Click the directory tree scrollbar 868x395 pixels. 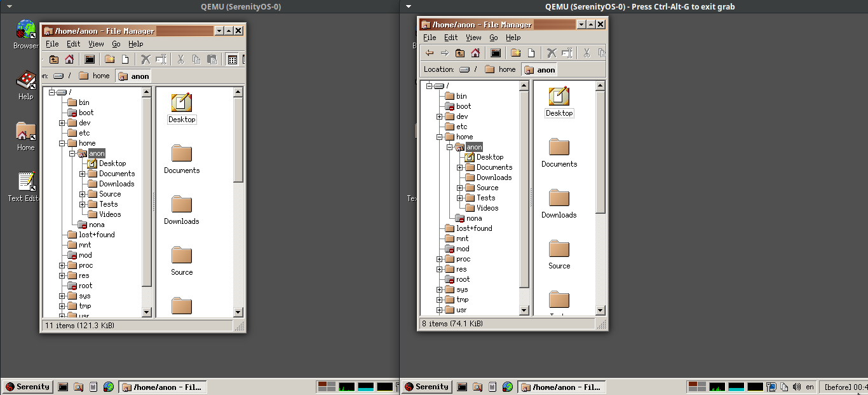tap(523, 191)
